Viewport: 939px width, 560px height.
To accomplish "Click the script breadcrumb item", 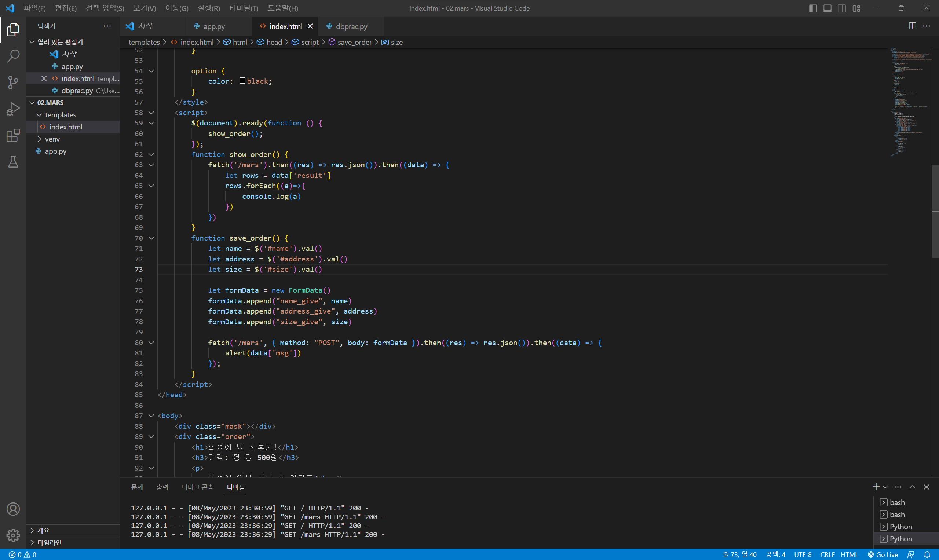I will click(x=306, y=42).
